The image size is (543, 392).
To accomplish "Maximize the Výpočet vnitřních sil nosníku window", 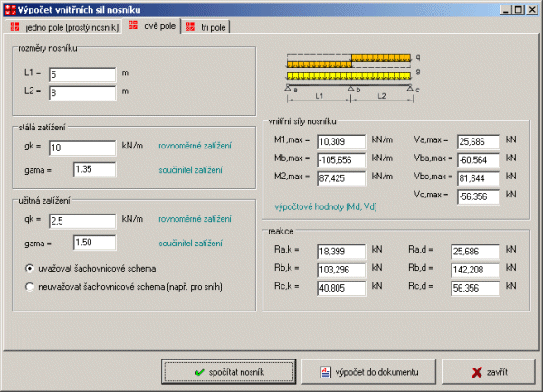I will pos(519,10).
